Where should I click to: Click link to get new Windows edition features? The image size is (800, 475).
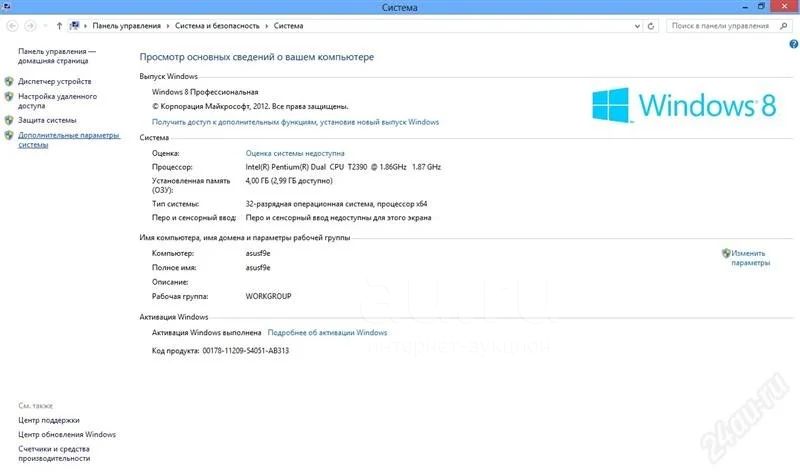tap(295, 122)
